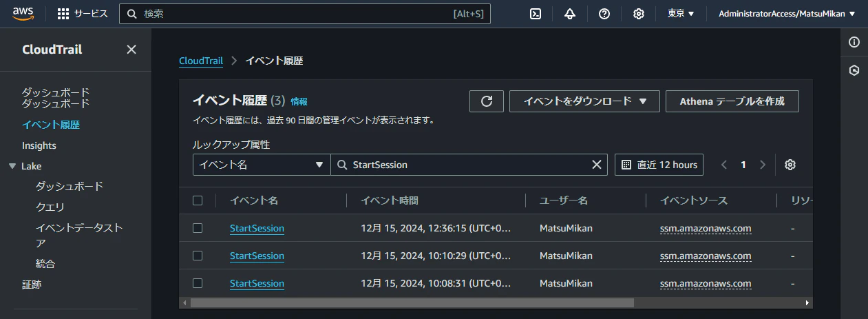868x319 pixels.
Task: Clear the StartSession filter text
Action: point(597,165)
